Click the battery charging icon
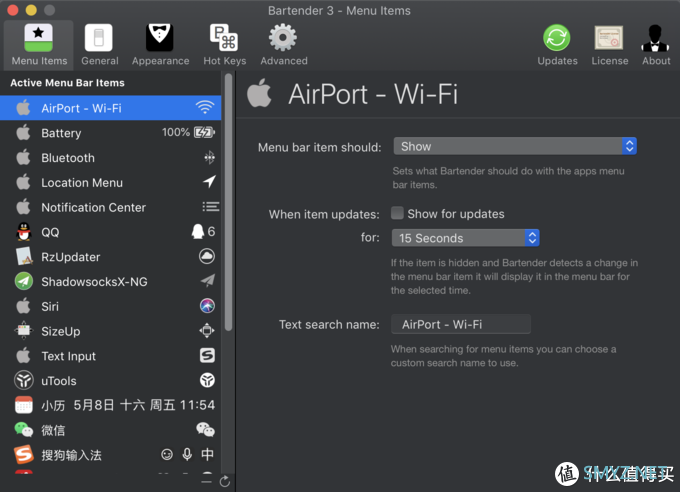Viewport: 680px width, 492px height. pos(204,132)
